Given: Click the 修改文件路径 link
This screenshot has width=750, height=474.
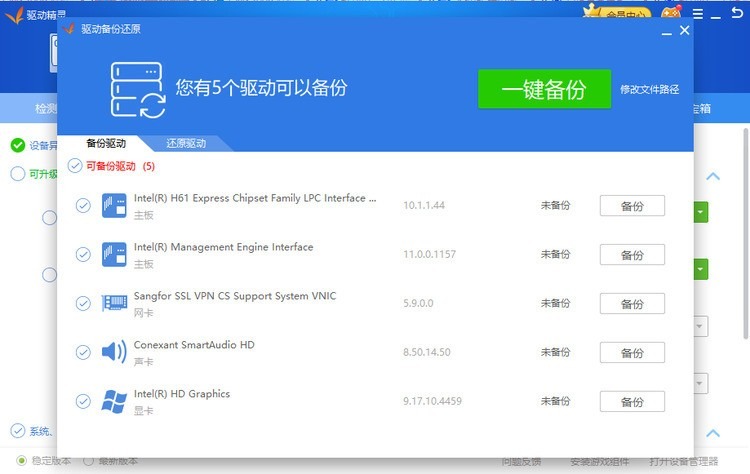Looking at the screenshot, I should click(650, 89).
